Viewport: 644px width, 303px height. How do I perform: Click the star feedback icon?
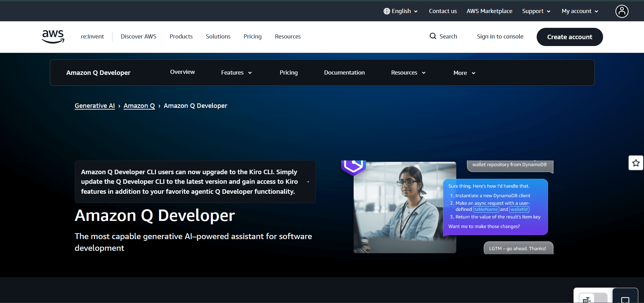coord(636,163)
